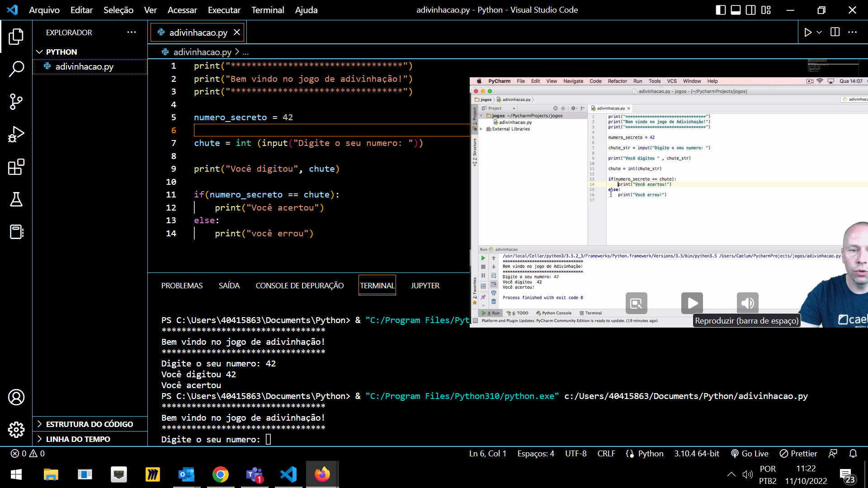Open Run and Debug view
This screenshot has width=868, height=488.
coord(16,134)
